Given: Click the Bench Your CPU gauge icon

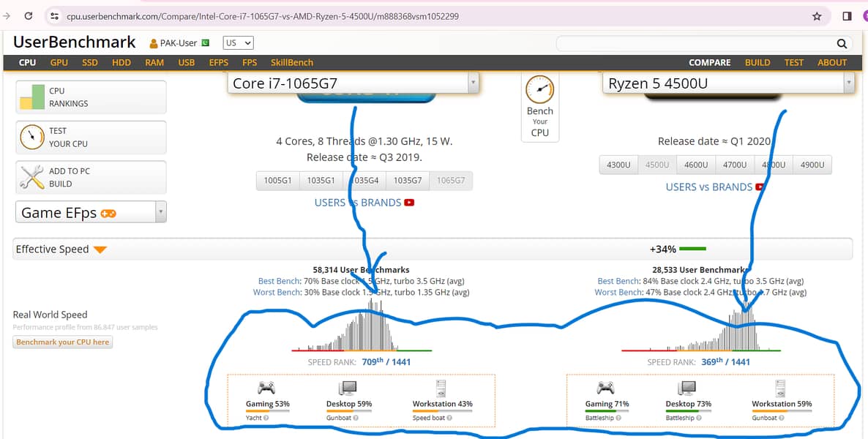Looking at the screenshot, I should point(540,89).
